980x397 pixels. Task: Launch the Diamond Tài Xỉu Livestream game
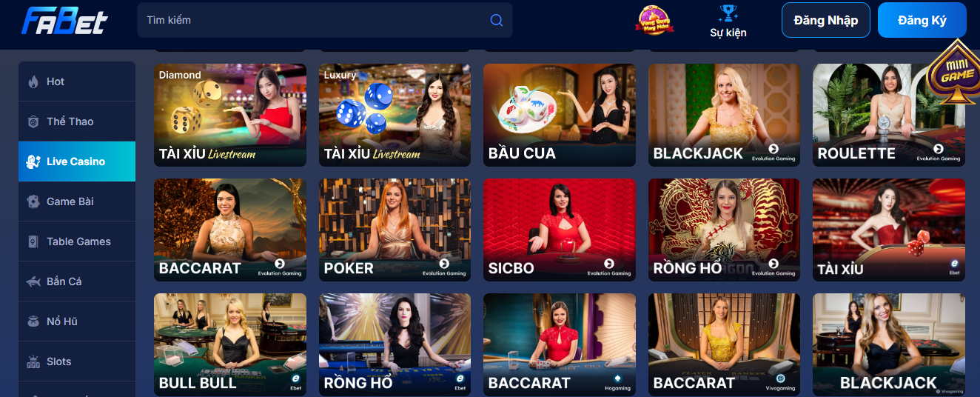[230, 115]
